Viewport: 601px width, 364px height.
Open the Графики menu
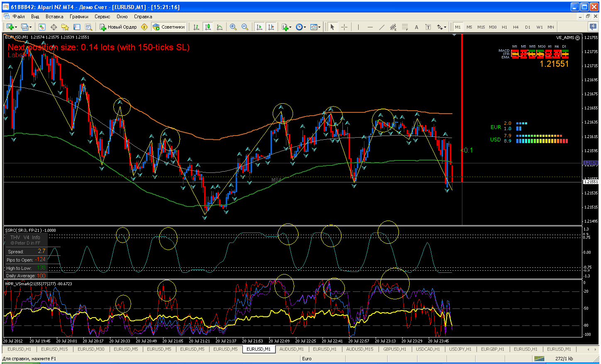(x=79, y=17)
